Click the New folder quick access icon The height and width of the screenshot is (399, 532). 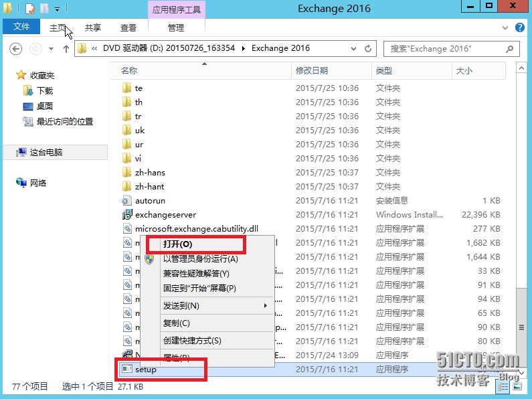(x=44, y=9)
